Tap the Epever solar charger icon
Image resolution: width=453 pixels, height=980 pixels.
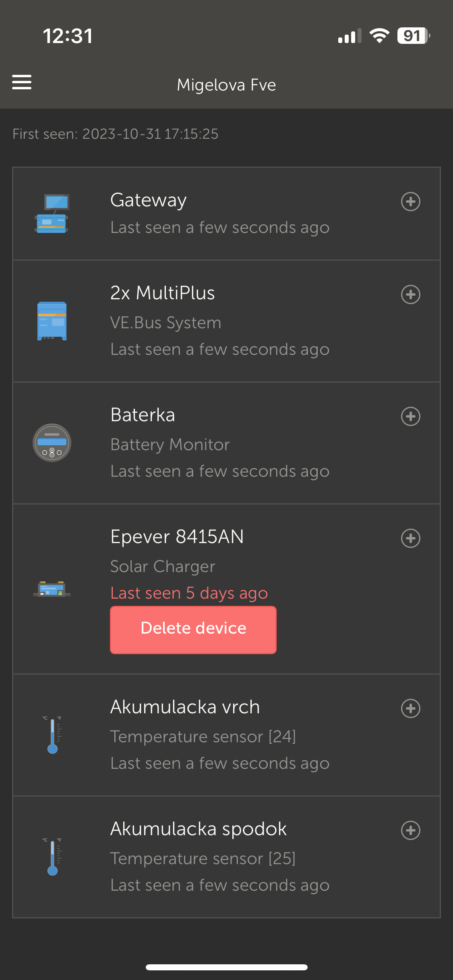point(52,589)
